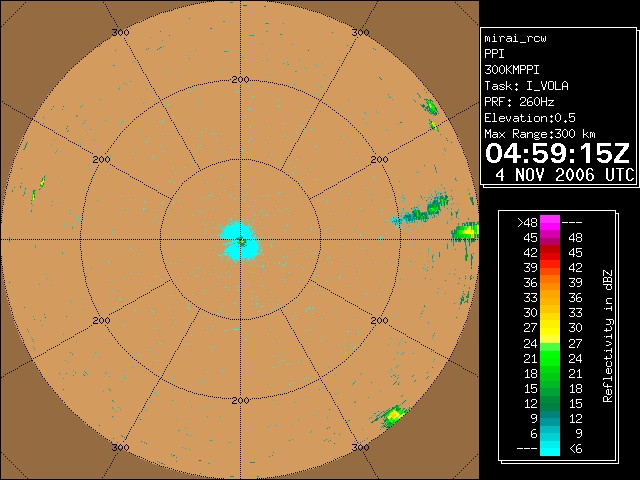Click the 04:59:15Z timestamp
The image size is (640, 480).
pyautogui.click(x=558, y=153)
